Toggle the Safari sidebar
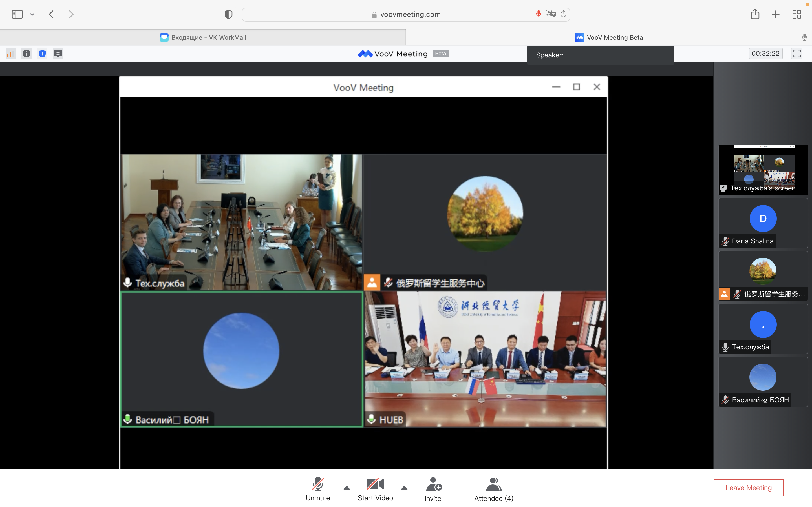 click(x=17, y=14)
